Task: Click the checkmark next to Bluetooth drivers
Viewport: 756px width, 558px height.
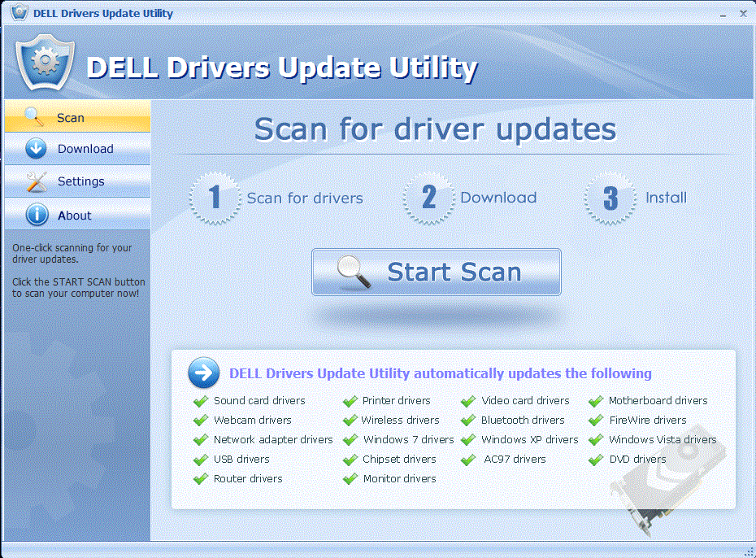Action: pos(467,420)
